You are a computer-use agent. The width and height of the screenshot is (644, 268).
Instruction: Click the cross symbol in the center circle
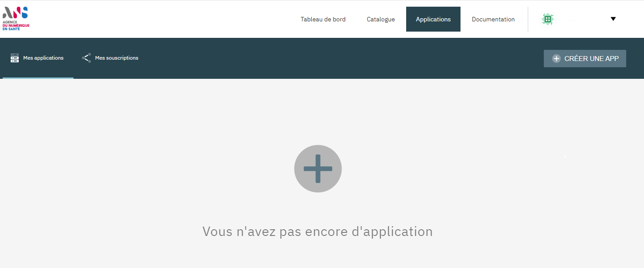tap(318, 169)
